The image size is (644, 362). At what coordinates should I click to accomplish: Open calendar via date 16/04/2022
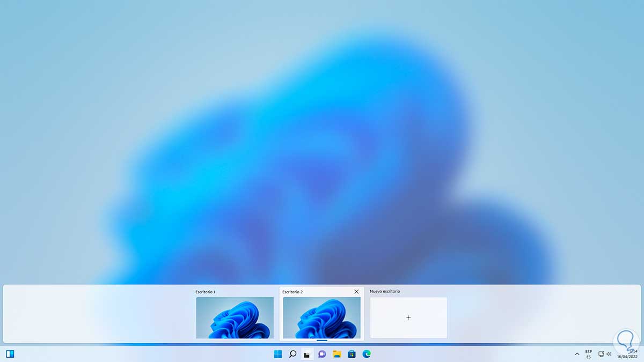coord(627,357)
